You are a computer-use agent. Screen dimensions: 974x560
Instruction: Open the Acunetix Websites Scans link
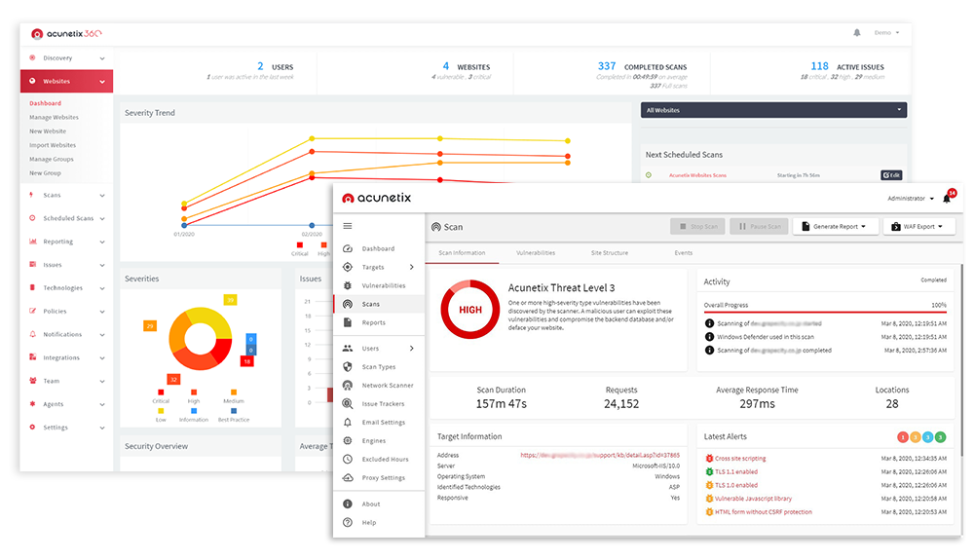click(x=697, y=175)
